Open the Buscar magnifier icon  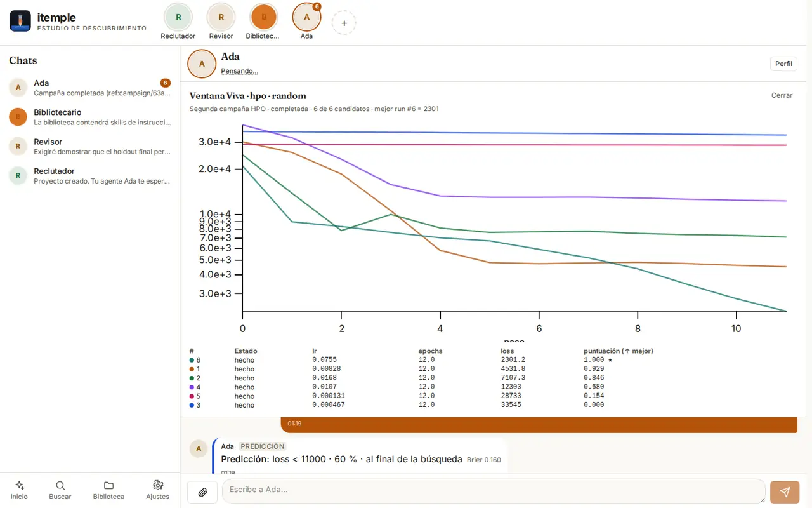pos(60,485)
